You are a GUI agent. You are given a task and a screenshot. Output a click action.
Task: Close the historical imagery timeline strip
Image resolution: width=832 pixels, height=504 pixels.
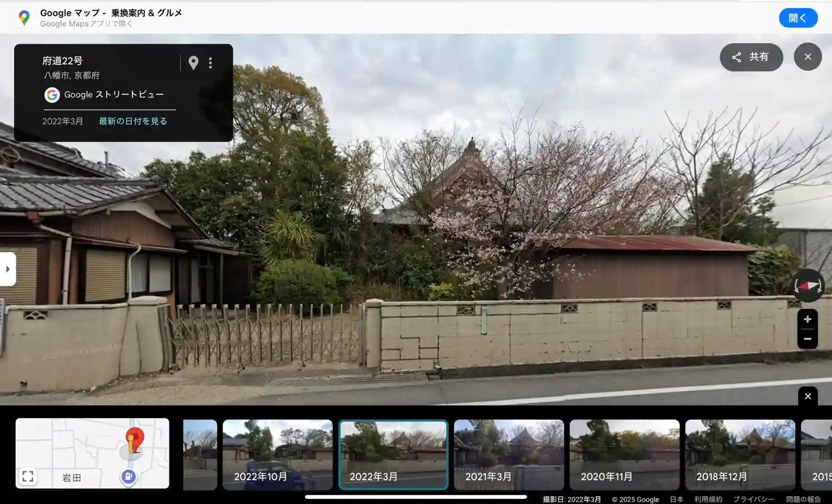click(808, 396)
